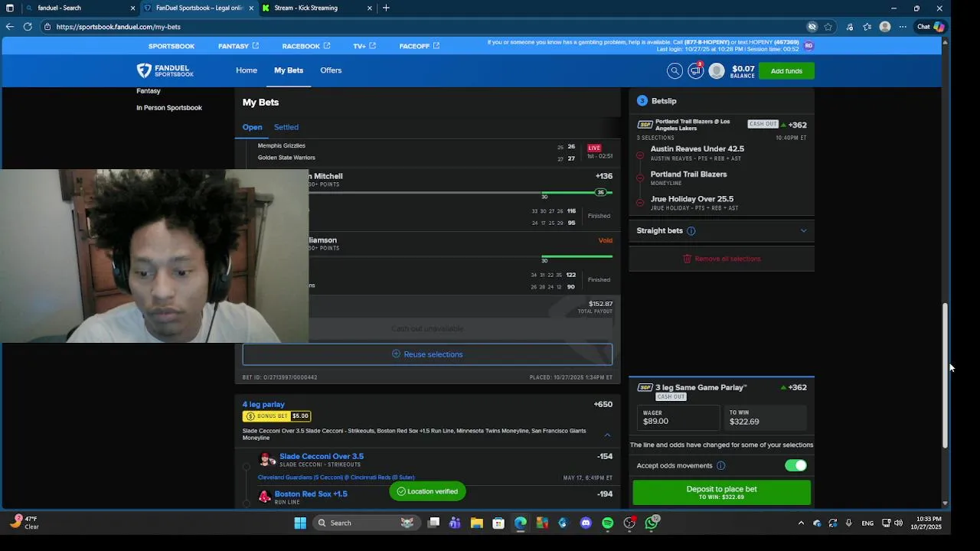Open File Explorer from the taskbar
Screen dimensions: 980x551
(x=476, y=523)
